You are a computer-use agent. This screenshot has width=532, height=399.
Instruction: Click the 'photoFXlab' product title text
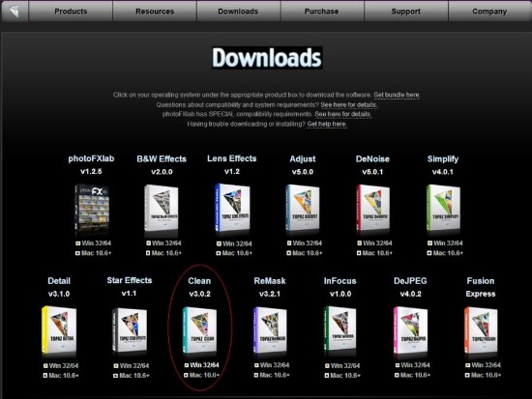91,158
